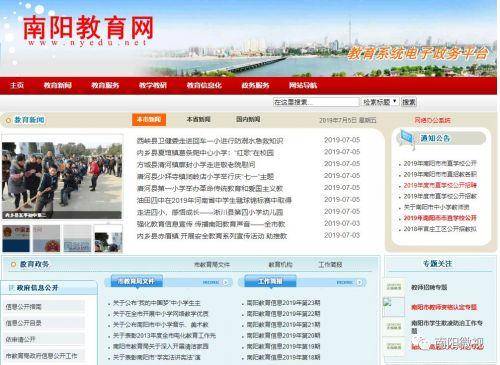The image size is (500, 365).
Task: Click the blue 工作简报 panel button
Action: 270,281
